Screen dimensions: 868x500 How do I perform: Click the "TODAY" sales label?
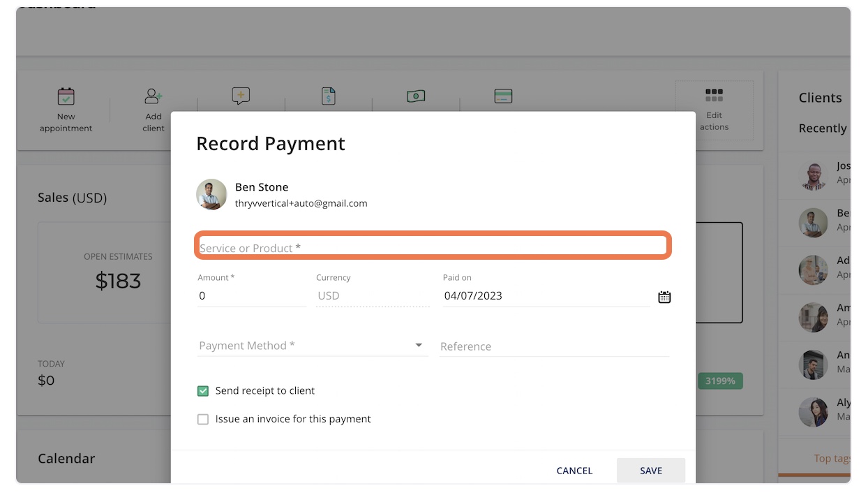pos(51,364)
